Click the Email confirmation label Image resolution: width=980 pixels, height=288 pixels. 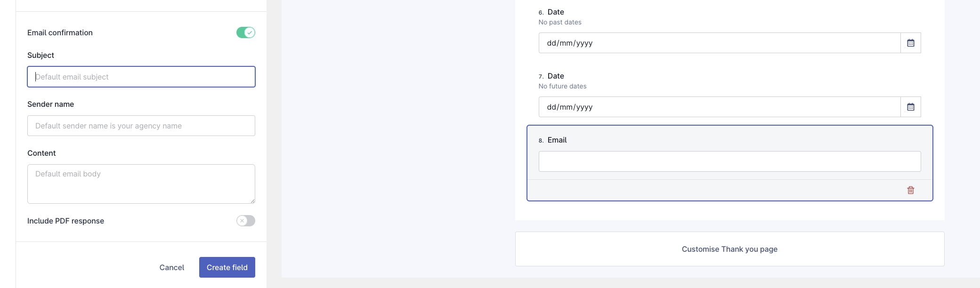tap(60, 32)
